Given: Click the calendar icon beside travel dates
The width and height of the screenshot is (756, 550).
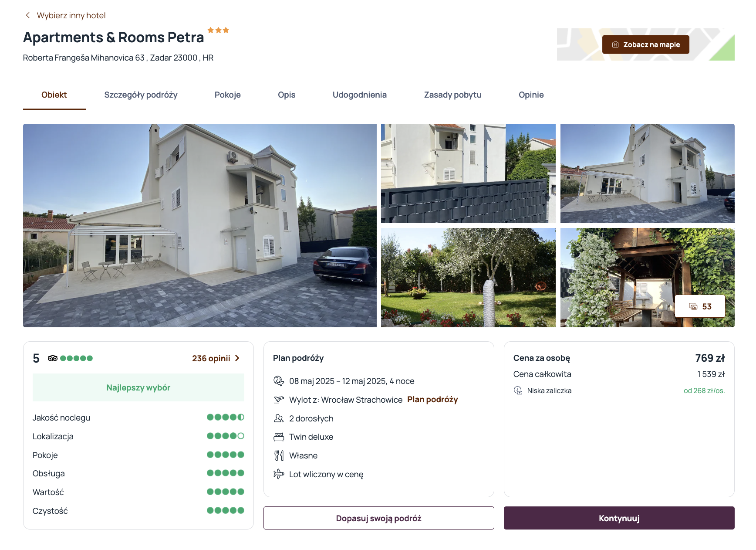Looking at the screenshot, I should [279, 381].
